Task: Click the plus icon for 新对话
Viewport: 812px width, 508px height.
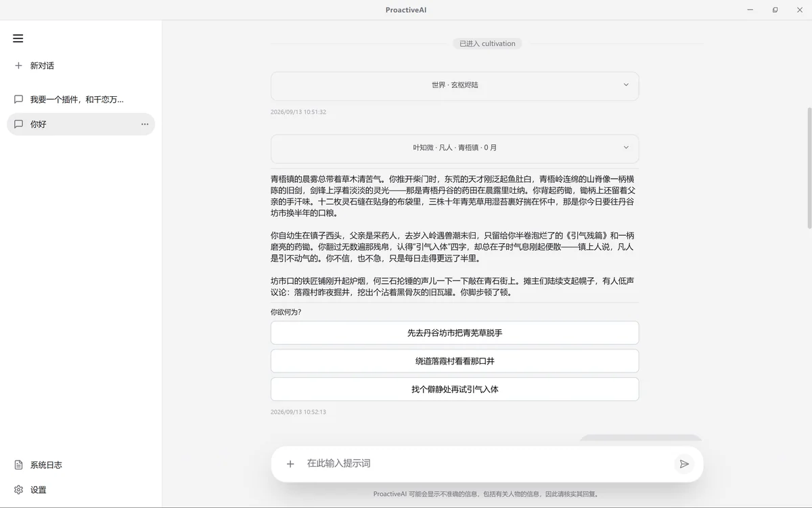Action: [18, 66]
